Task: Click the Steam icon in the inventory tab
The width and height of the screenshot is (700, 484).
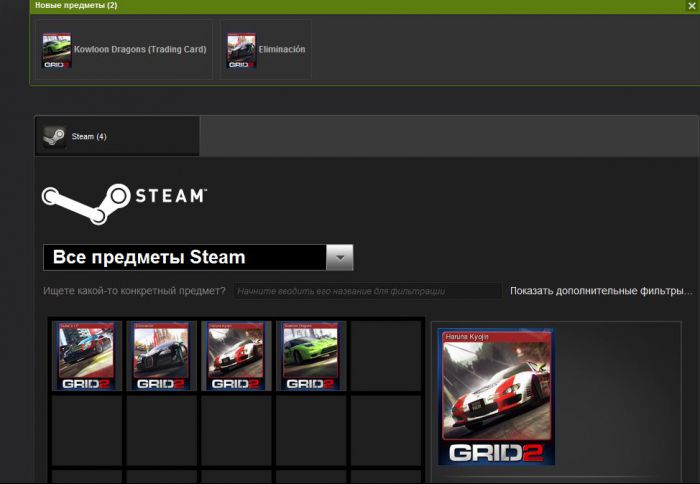Action: pyautogui.click(x=54, y=136)
